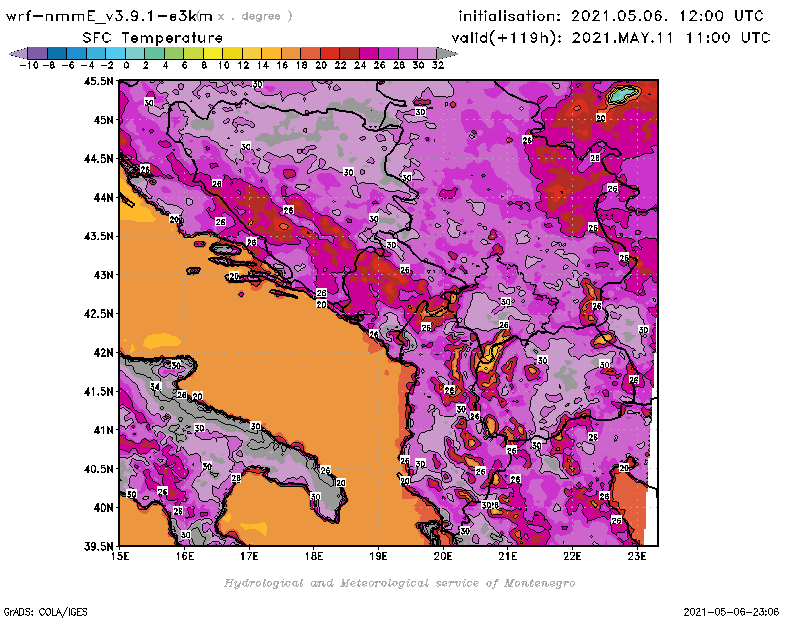
Task: Pick the legend swatch between -6 and -4
Action: [77, 53]
